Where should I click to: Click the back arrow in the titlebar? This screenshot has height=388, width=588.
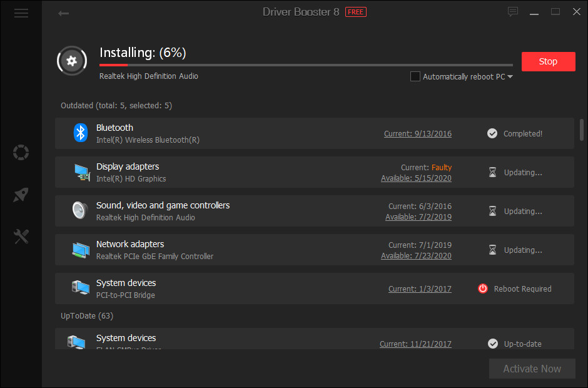[x=63, y=13]
